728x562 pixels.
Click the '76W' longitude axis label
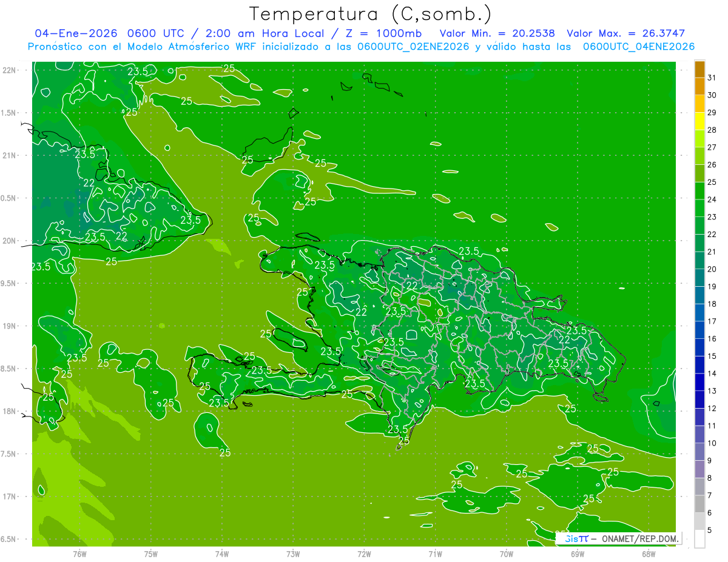(79, 554)
